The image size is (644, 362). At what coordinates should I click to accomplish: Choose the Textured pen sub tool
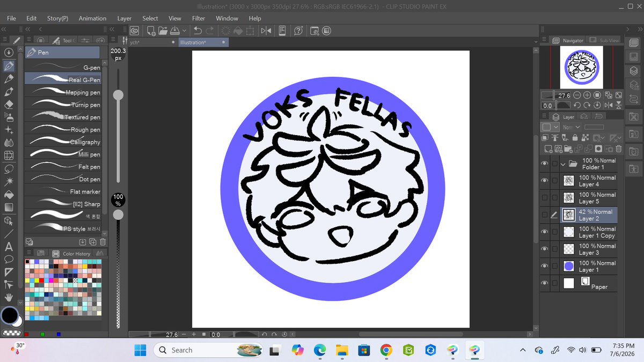point(64,117)
